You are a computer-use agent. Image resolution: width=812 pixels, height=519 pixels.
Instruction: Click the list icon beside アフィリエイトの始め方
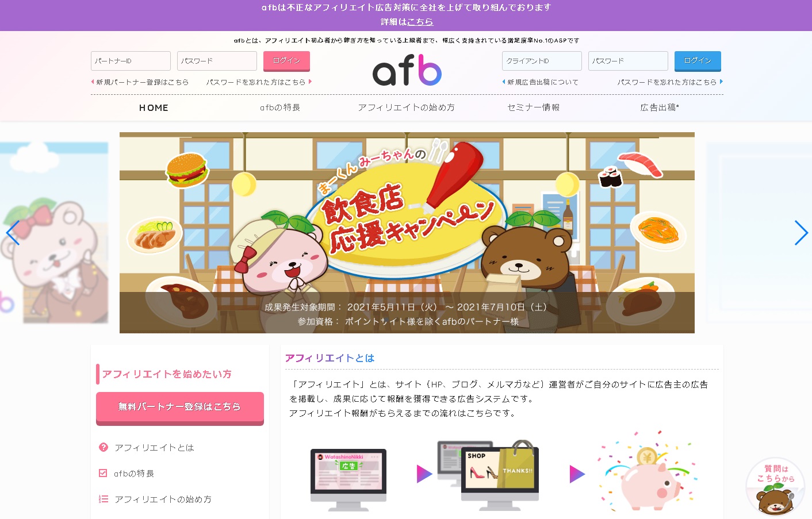click(x=104, y=499)
